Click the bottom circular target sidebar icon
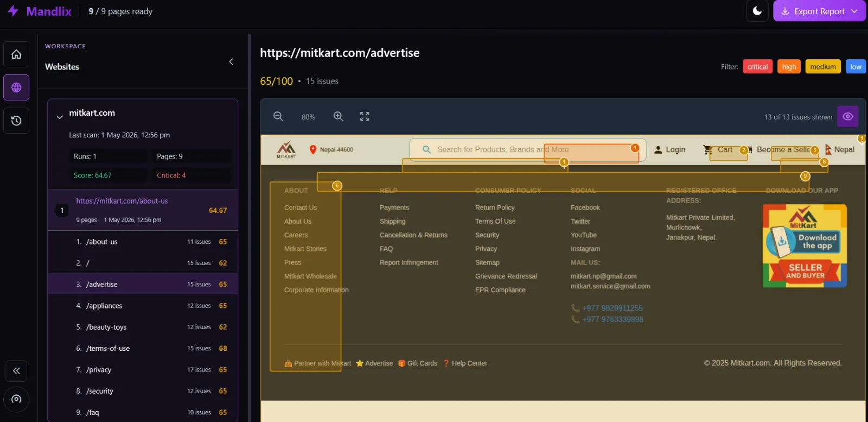Viewport: 868px width, 422px height. pyautogui.click(x=16, y=399)
